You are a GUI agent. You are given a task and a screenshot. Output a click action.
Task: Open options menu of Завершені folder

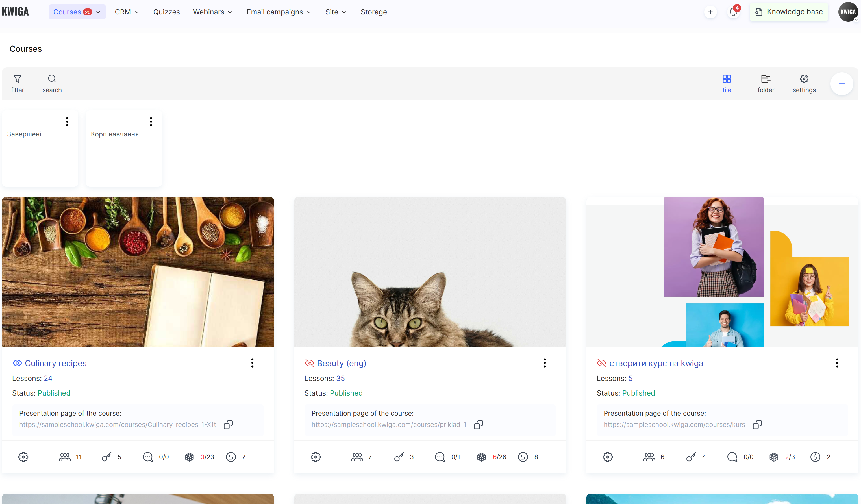coord(67,122)
